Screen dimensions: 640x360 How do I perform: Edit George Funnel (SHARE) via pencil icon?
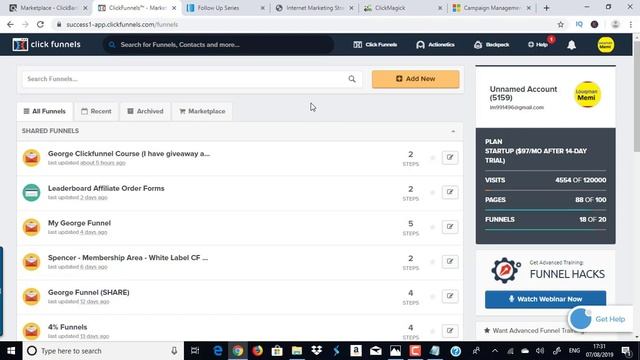pyautogui.click(x=450, y=296)
